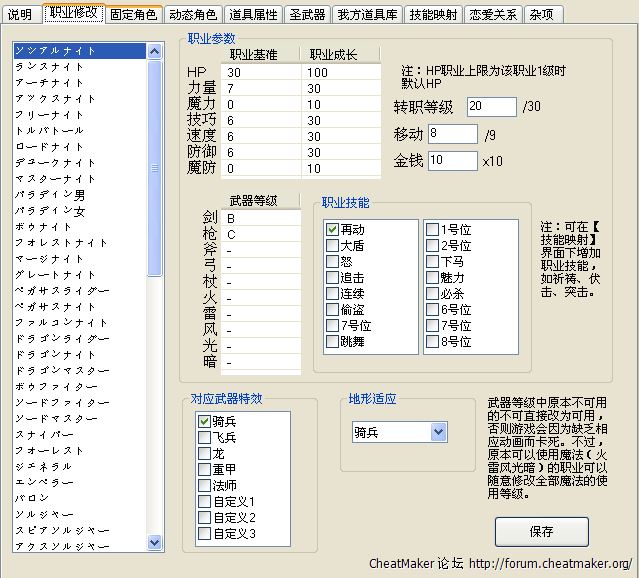
Task: Enable the 大盾 skill checkbox
Action: [x=333, y=245]
